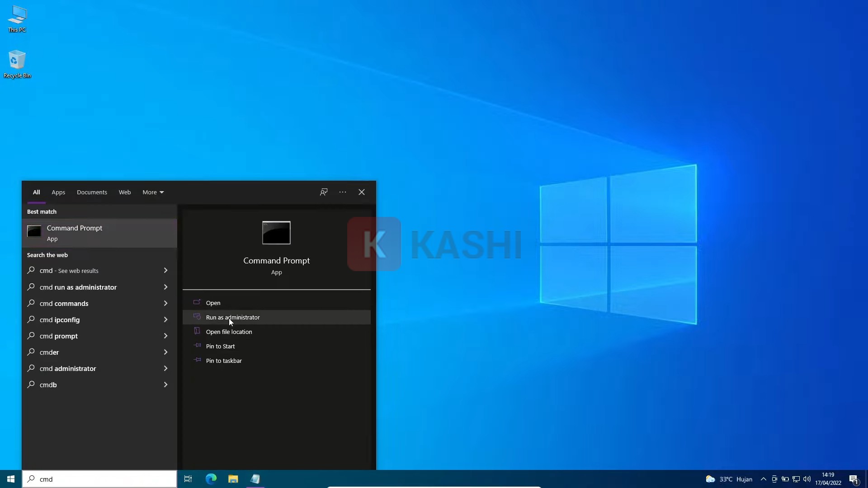Click the volume speaker icon in system tray
The height and width of the screenshot is (488, 868).
807,479
